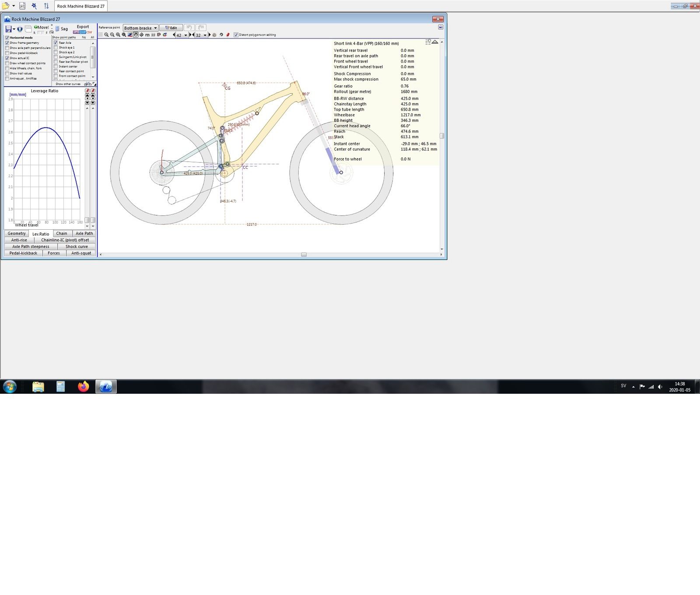Click the zoom in magnifier icon

pyautogui.click(x=106, y=35)
